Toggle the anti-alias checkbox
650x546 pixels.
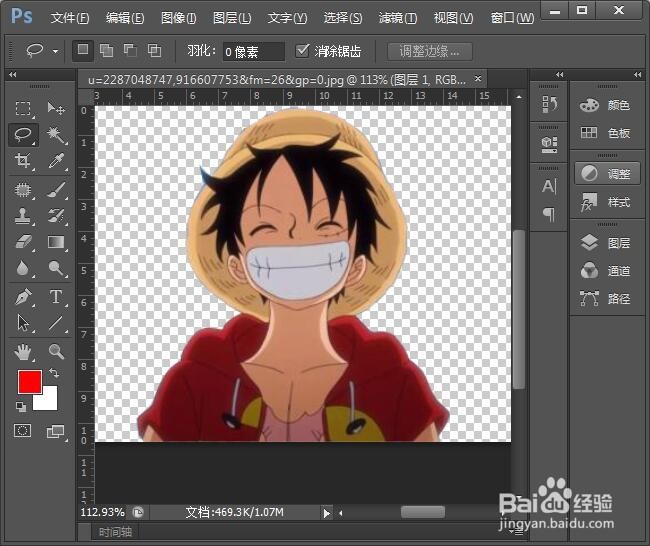pyautogui.click(x=302, y=51)
